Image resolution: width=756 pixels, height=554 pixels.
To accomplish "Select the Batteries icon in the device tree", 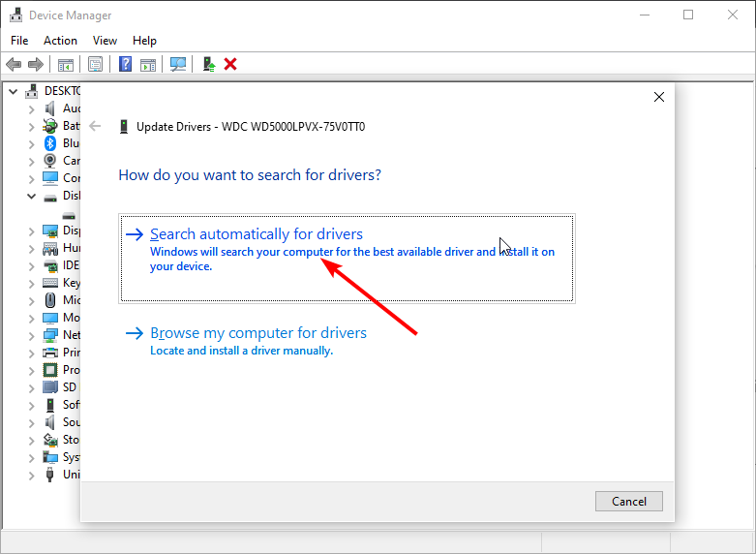I will pyautogui.click(x=50, y=126).
